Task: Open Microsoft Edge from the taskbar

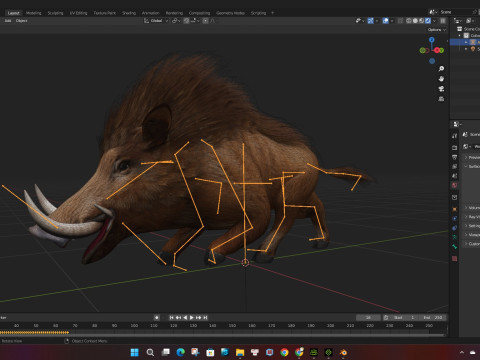Action: coord(181,352)
